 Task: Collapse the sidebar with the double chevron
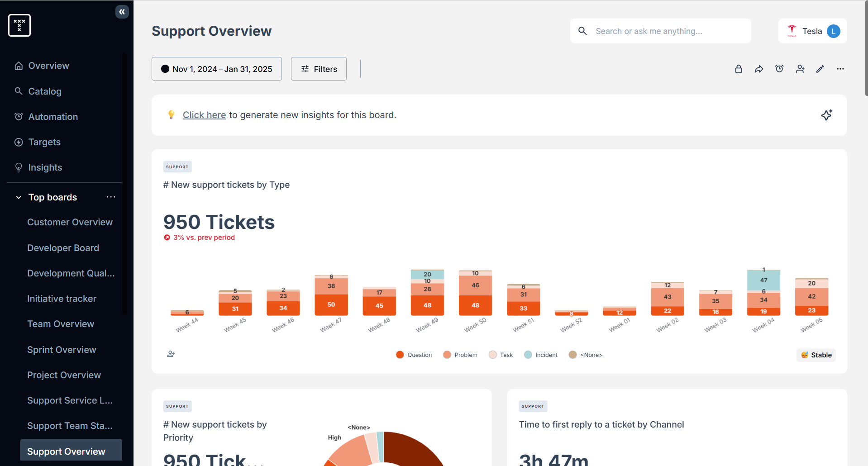click(x=122, y=11)
